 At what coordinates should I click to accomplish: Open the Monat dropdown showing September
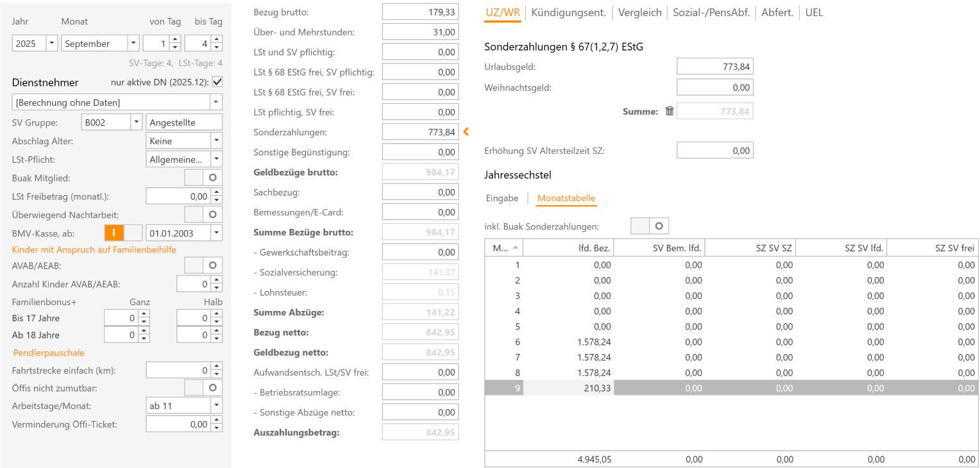[x=133, y=43]
